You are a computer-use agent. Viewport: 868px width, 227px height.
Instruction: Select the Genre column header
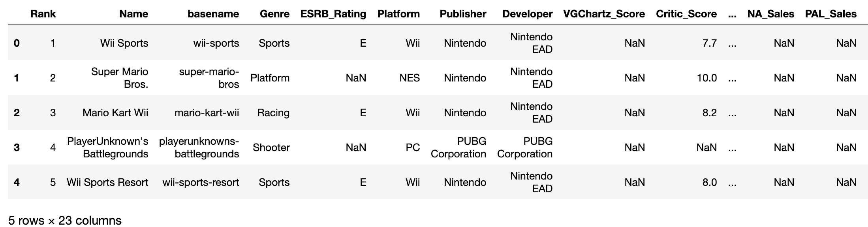pyautogui.click(x=274, y=14)
